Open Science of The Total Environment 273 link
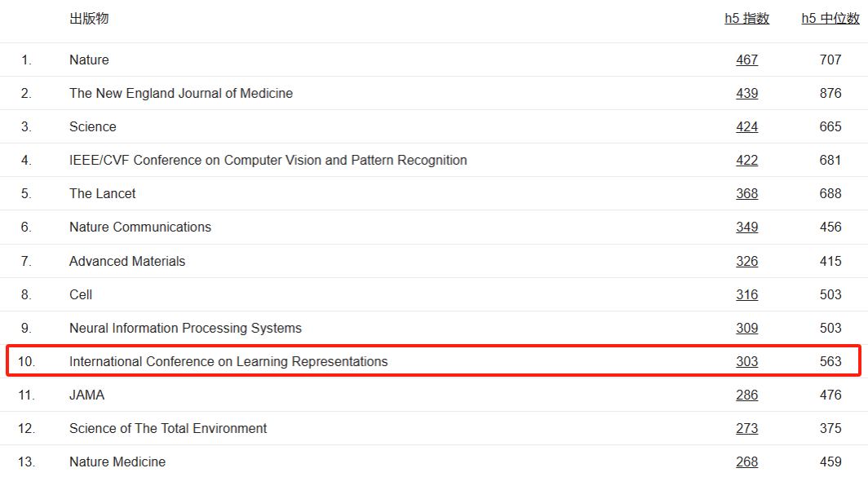 (x=746, y=428)
